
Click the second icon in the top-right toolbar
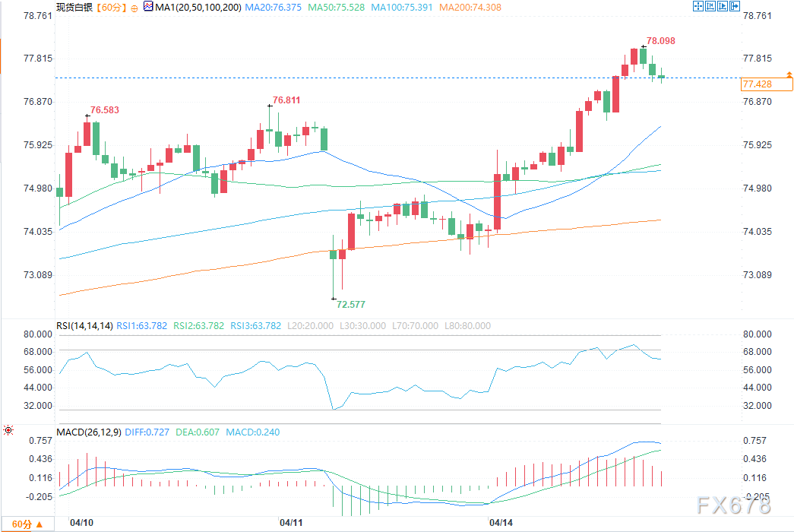[x=710, y=7]
